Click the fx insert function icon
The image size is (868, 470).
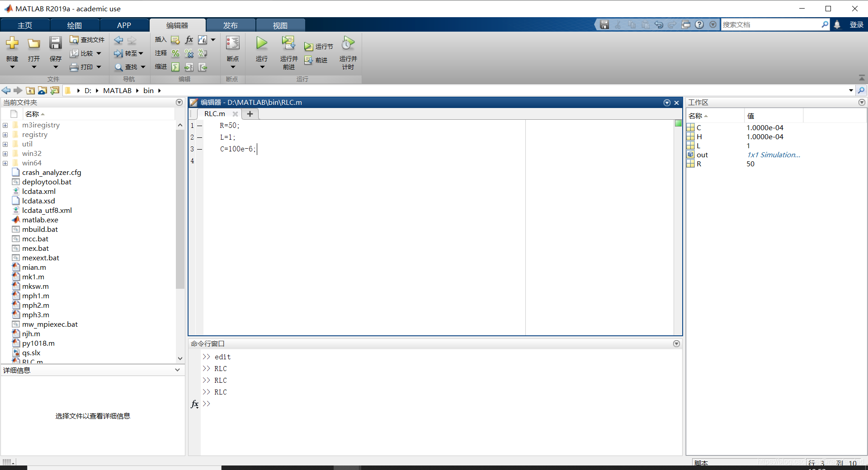(x=189, y=40)
